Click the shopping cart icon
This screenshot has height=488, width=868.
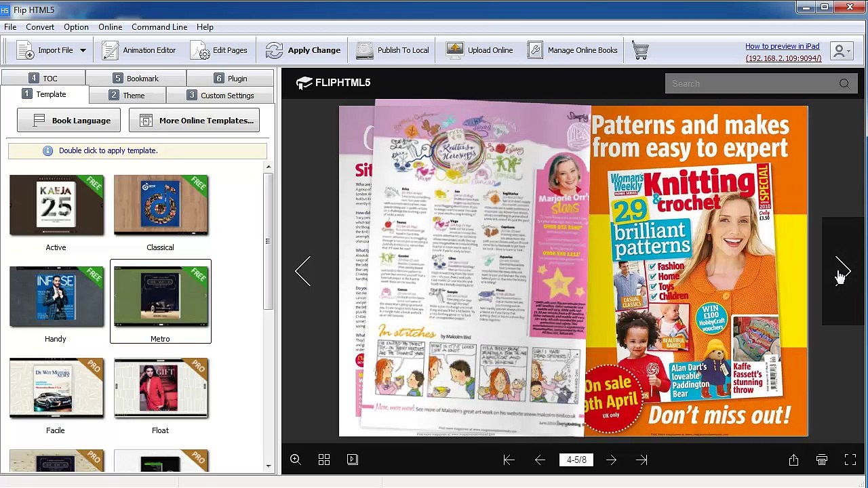640,50
